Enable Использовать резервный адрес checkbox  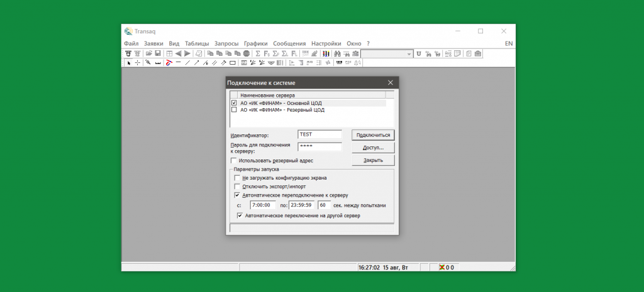pyautogui.click(x=234, y=161)
